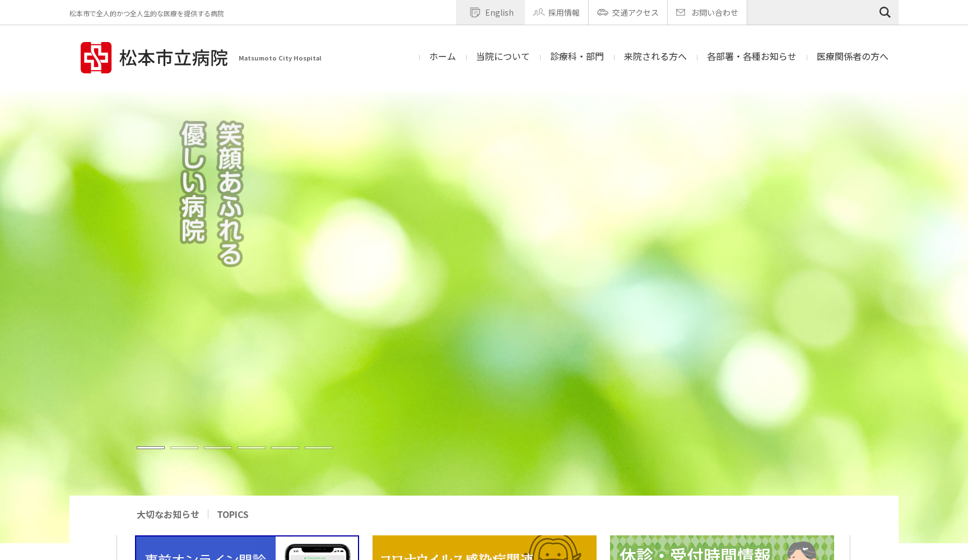Expand the 当院について navigation menu

tap(502, 57)
